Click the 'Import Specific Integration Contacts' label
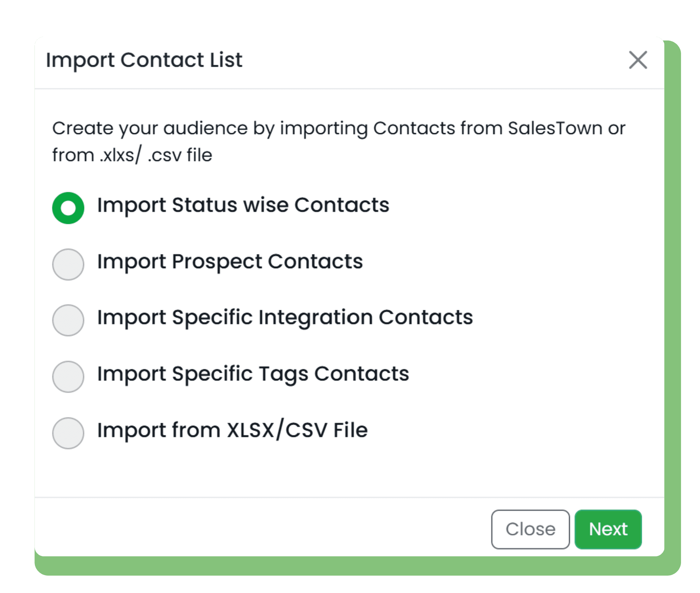Screen dimensions: 700x593 pos(285,317)
